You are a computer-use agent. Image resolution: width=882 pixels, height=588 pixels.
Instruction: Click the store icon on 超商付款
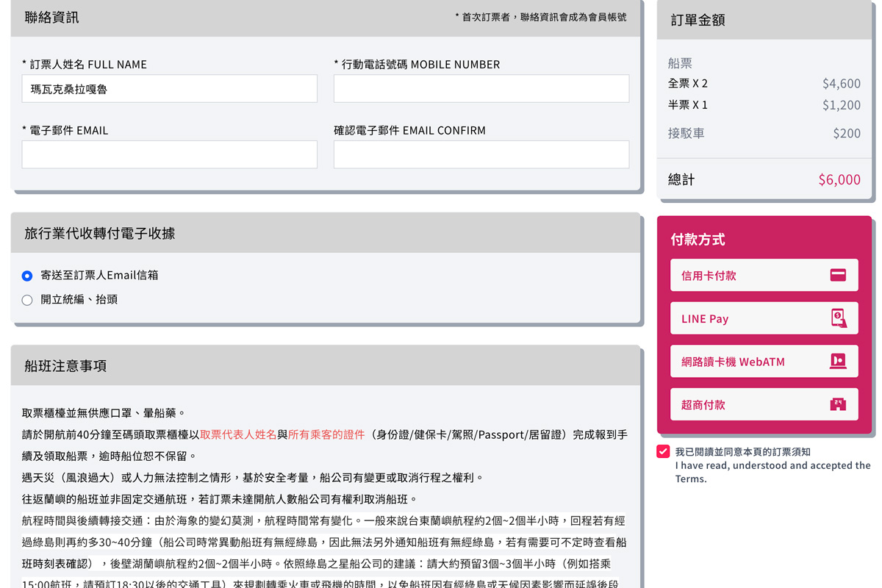[836, 404]
